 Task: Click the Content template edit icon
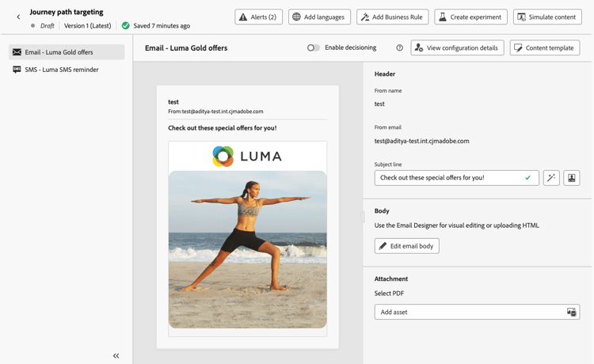pos(518,48)
